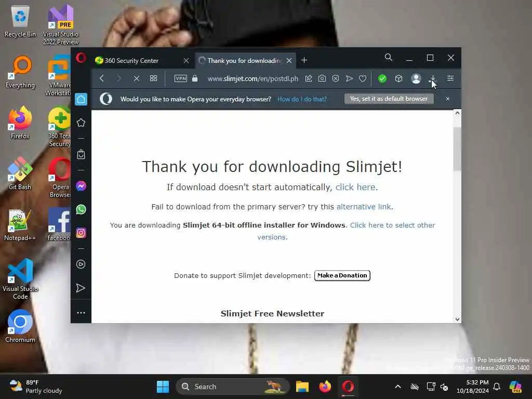This screenshot has width=532, height=399.
Task: Open WhatsApp in Opera sidebar
Action: click(81, 209)
